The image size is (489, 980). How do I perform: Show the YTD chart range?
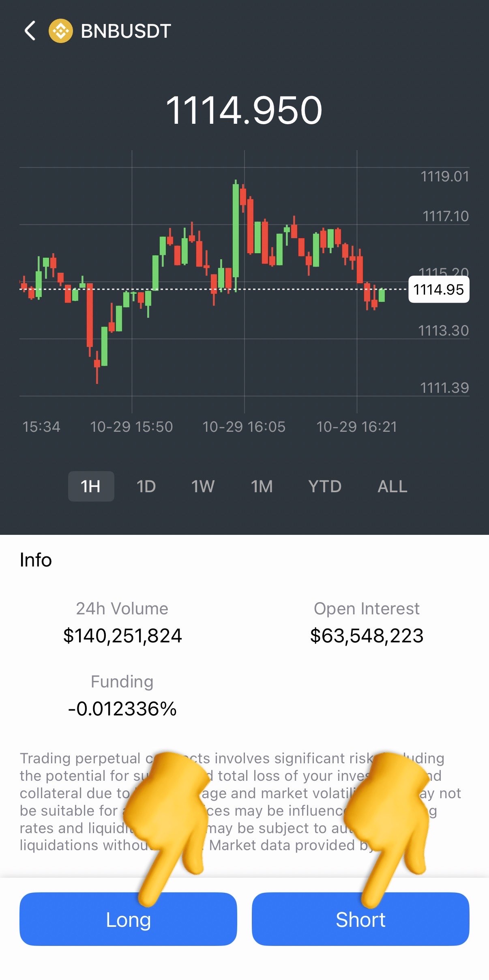325,486
